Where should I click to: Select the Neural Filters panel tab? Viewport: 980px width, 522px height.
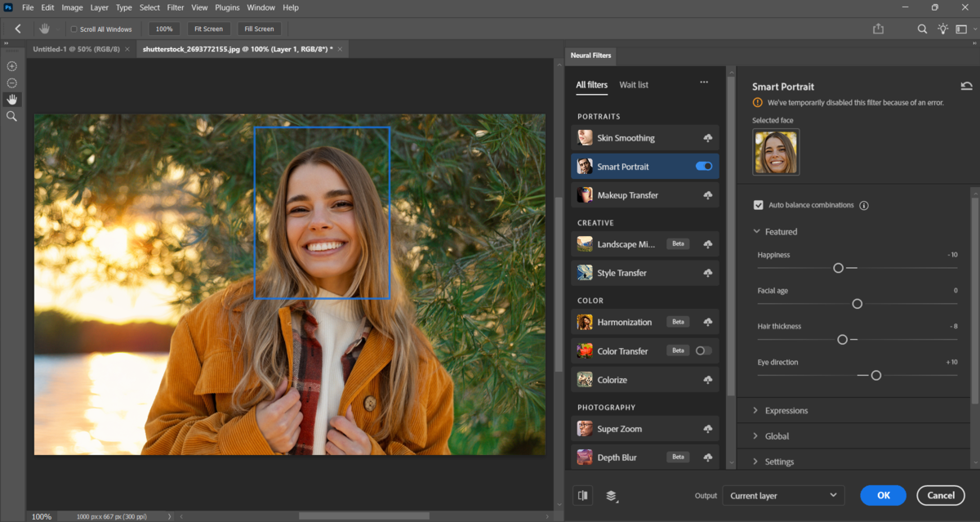590,56
